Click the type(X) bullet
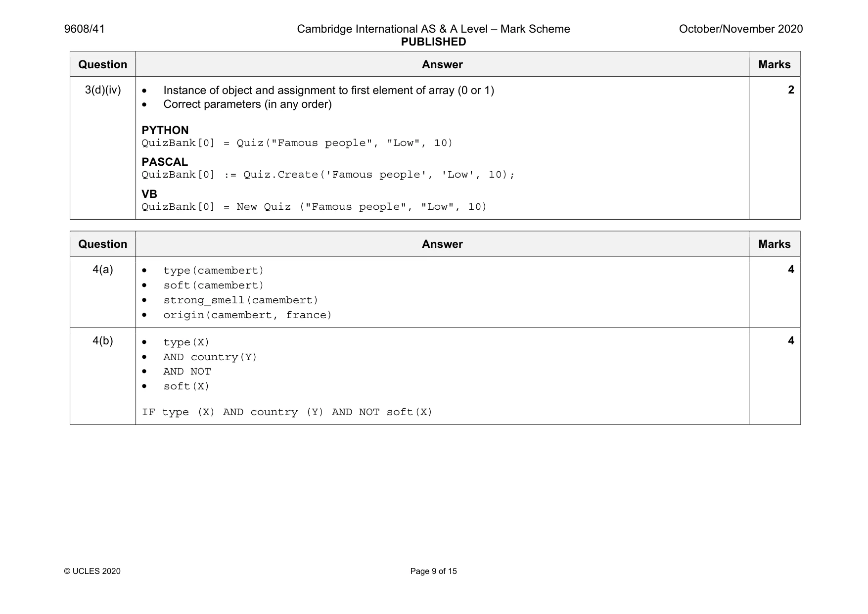Image resolution: width=868 pixels, height=614 pixels. (186, 342)
